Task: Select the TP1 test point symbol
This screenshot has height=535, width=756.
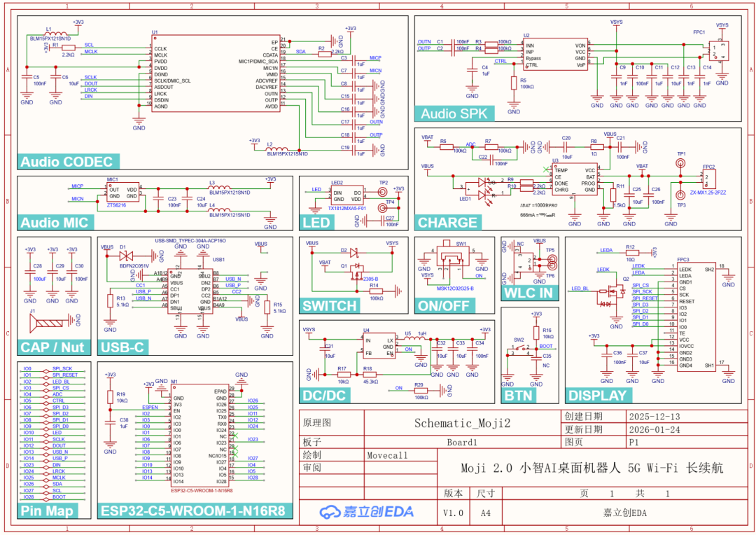Action: pyautogui.click(x=680, y=165)
